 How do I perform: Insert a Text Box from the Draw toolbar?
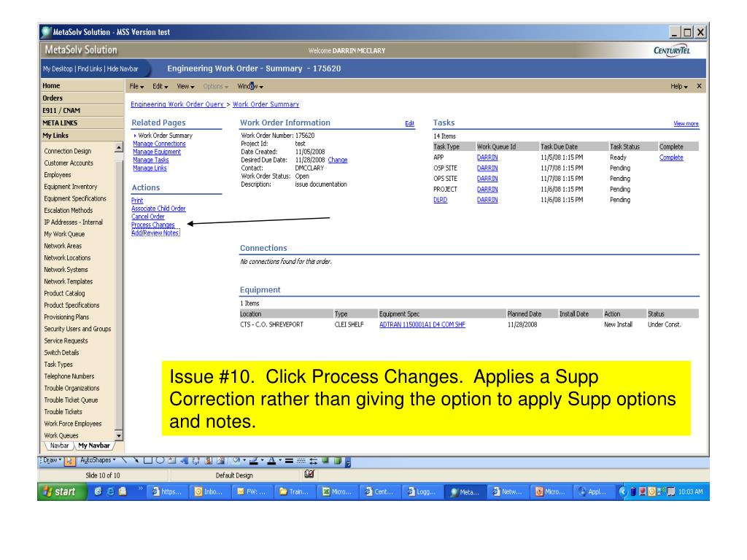pos(171,461)
